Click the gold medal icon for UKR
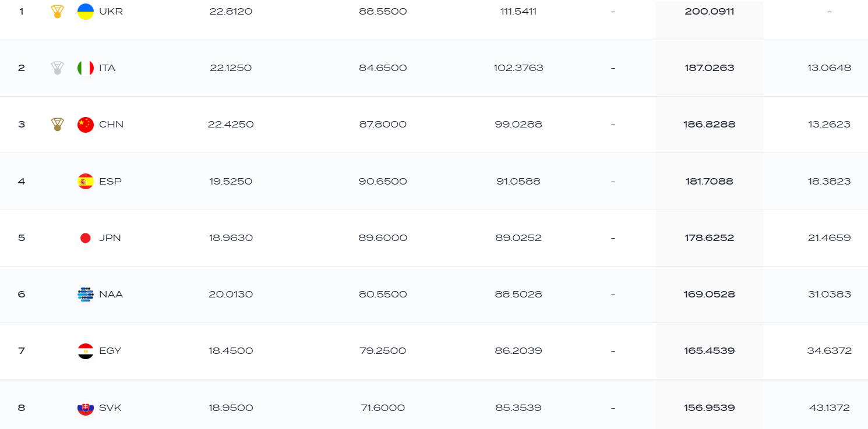 (x=57, y=12)
